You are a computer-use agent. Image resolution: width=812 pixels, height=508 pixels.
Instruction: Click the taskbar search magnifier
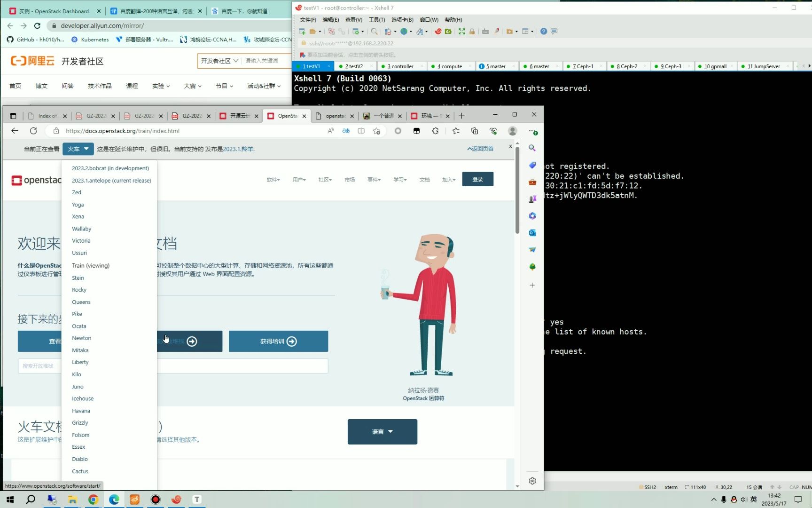click(x=31, y=500)
